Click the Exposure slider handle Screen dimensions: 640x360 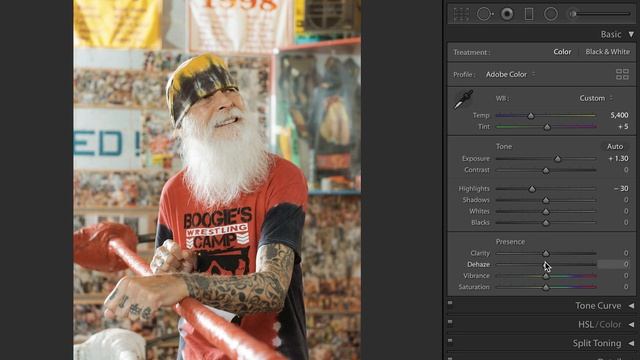pos(557,159)
